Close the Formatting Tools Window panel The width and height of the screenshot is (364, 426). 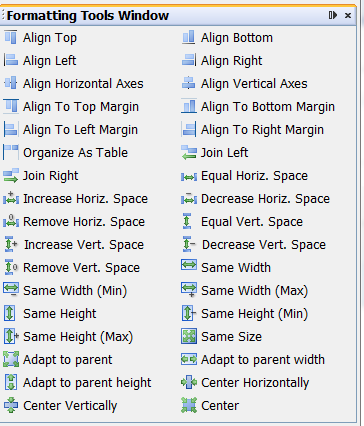coord(348,15)
